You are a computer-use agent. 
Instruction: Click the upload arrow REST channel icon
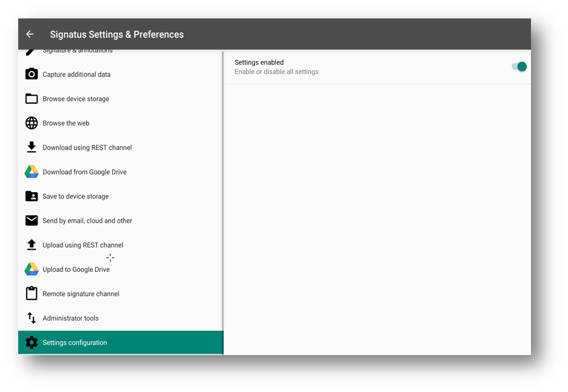click(x=32, y=245)
